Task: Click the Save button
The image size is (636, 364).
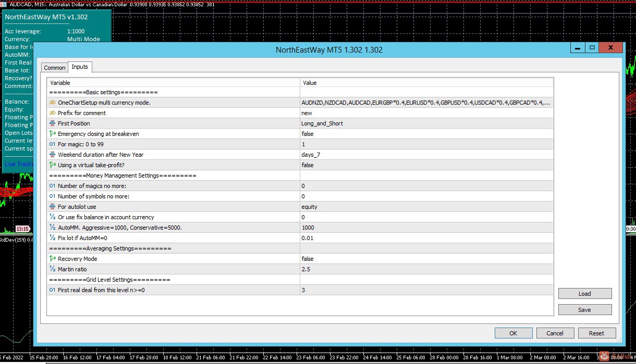Action: click(x=585, y=310)
